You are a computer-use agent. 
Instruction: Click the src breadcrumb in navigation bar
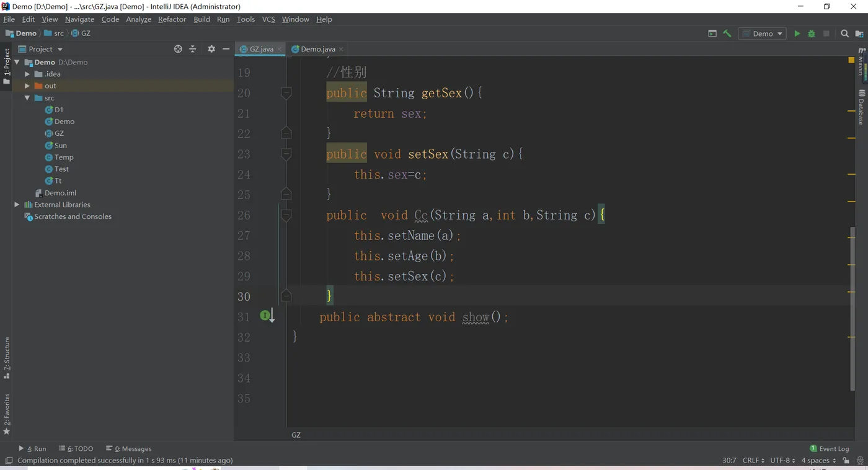pos(54,33)
